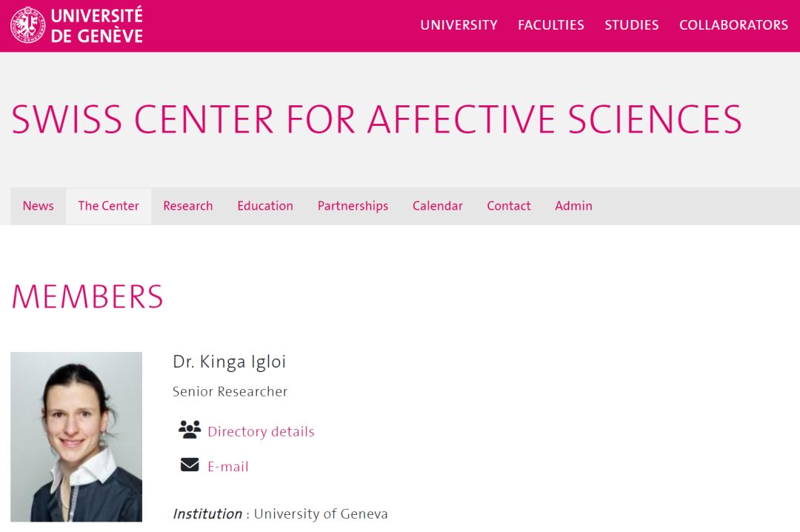Switch to the Education tab
Screen dimensions: 800x532
click(x=265, y=206)
